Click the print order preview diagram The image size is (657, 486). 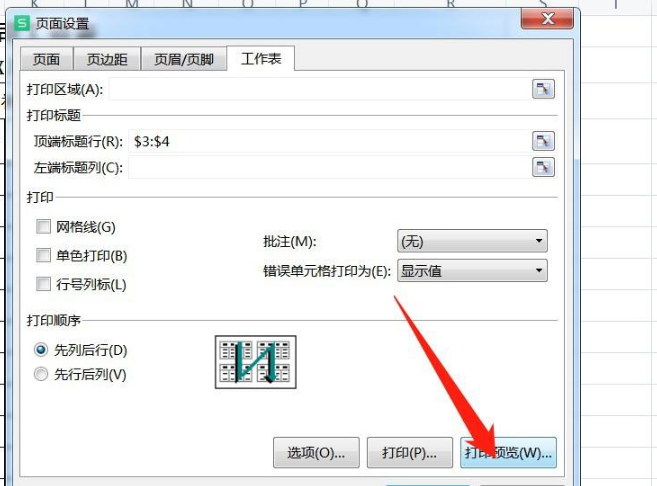tap(256, 362)
